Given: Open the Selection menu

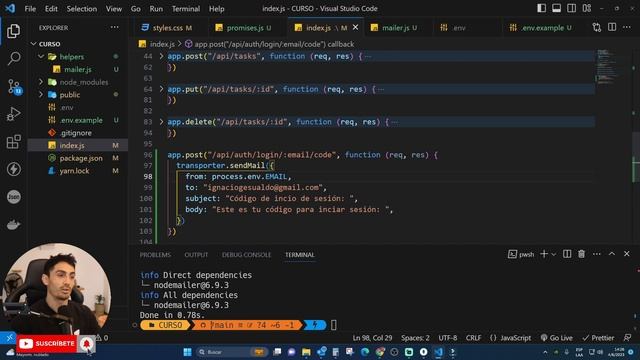Looking at the screenshot, I should [82, 9].
